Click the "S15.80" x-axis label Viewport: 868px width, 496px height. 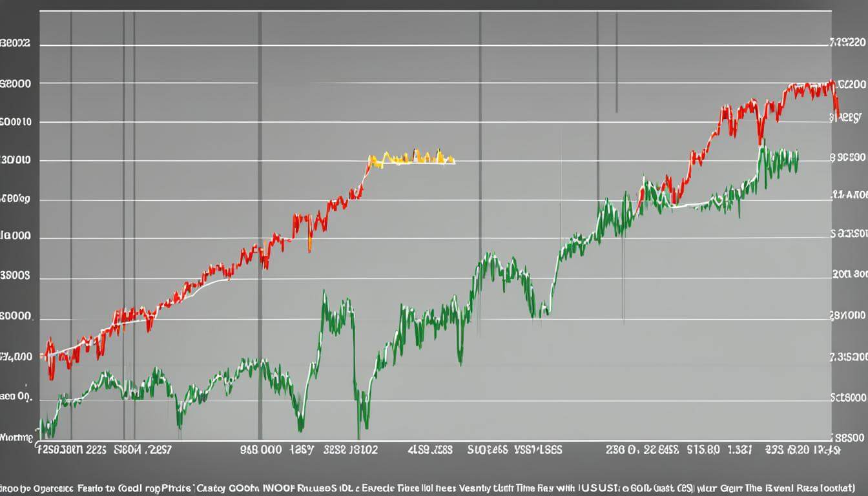pyautogui.click(x=705, y=449)
